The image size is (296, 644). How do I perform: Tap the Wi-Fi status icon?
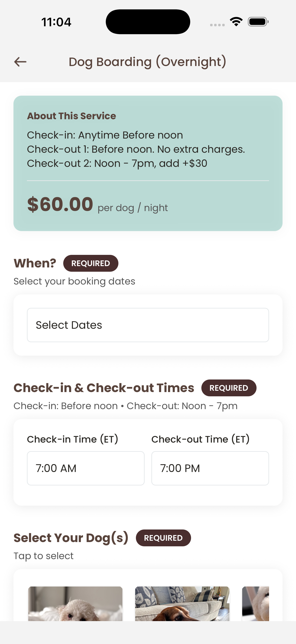click(236, 22)
